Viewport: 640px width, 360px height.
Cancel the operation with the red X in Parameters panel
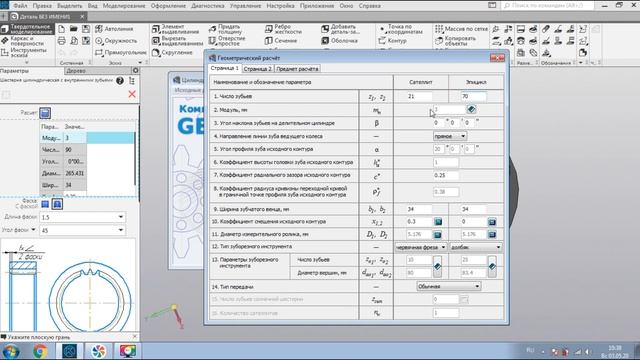[132, 94]
